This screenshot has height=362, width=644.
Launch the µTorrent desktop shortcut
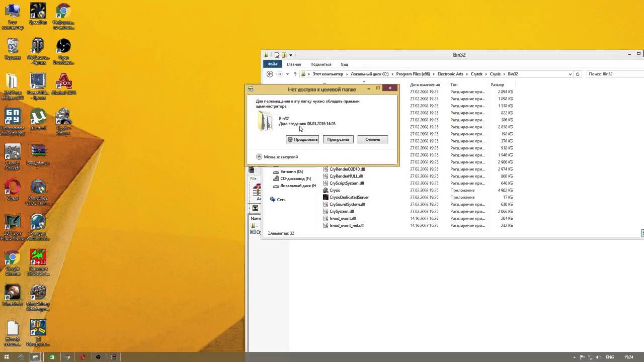point(38,120)
